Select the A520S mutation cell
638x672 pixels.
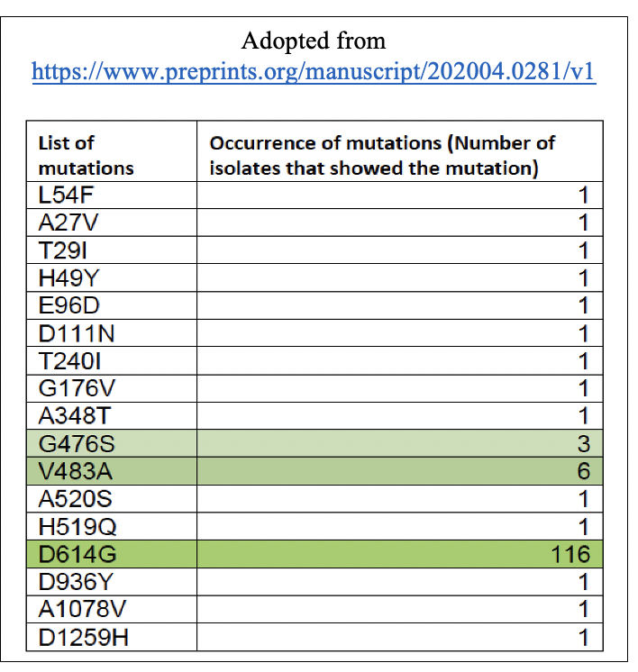pos(112,499)
